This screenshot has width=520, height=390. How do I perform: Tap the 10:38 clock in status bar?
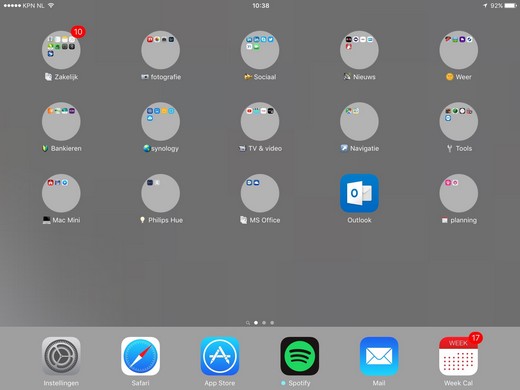pos(261,6)
